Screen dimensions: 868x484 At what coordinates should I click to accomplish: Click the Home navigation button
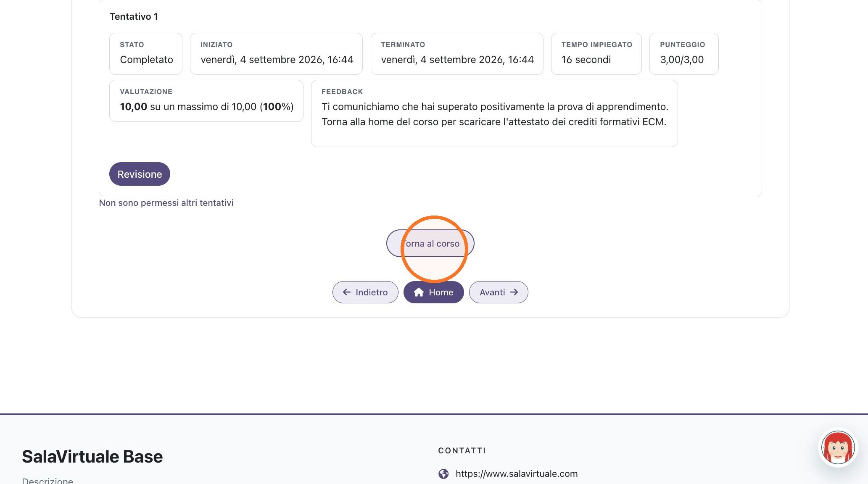(433, 292)
